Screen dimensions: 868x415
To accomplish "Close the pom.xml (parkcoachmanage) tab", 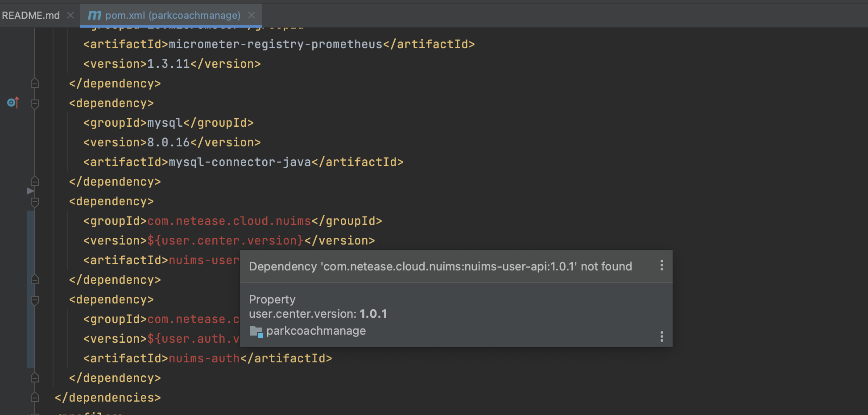I will [x=252, y=15].
